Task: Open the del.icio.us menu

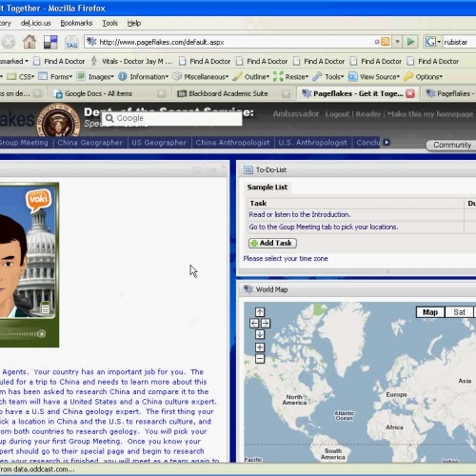Action: coord(35,23)
